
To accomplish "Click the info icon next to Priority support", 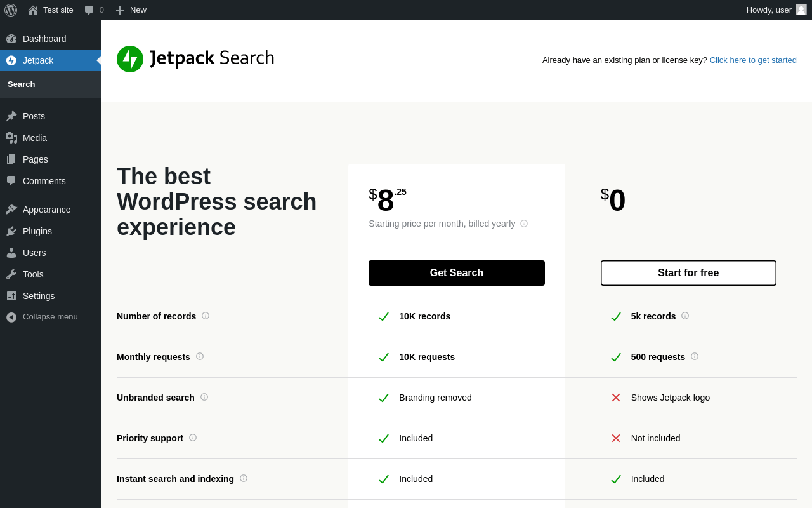I will tap(193, 438).
